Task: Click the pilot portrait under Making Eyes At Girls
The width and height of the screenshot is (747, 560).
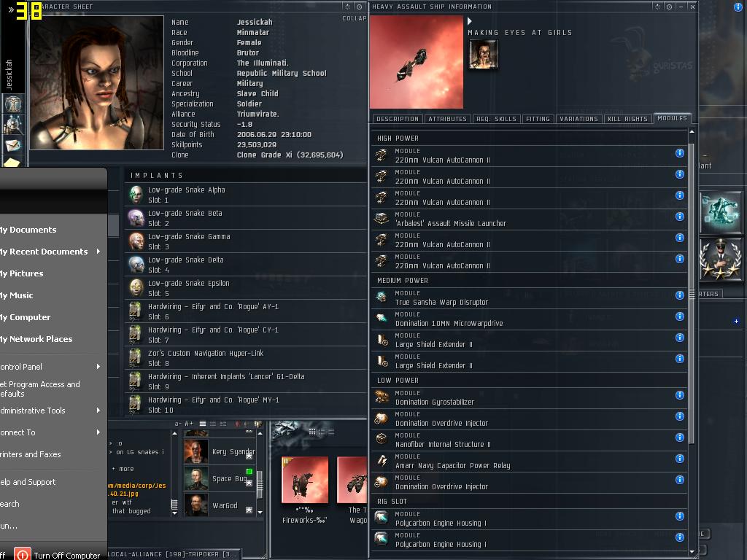Action: click(483, 54)
